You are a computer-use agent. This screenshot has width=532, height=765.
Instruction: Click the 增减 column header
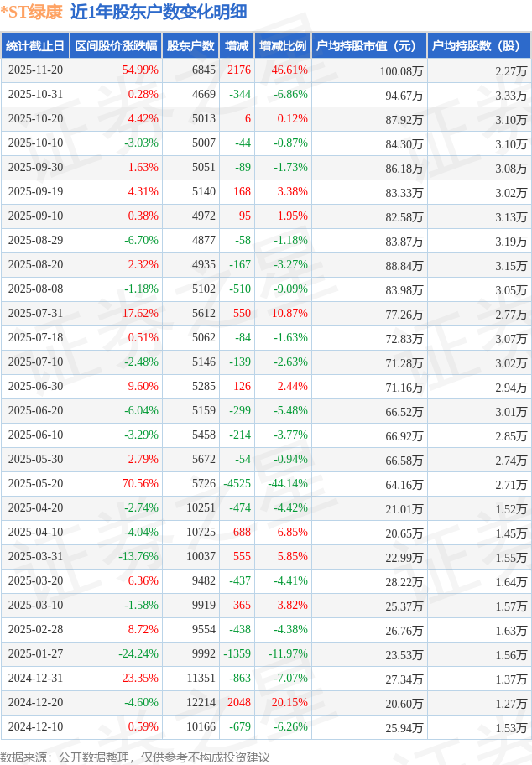click(237, 46)
